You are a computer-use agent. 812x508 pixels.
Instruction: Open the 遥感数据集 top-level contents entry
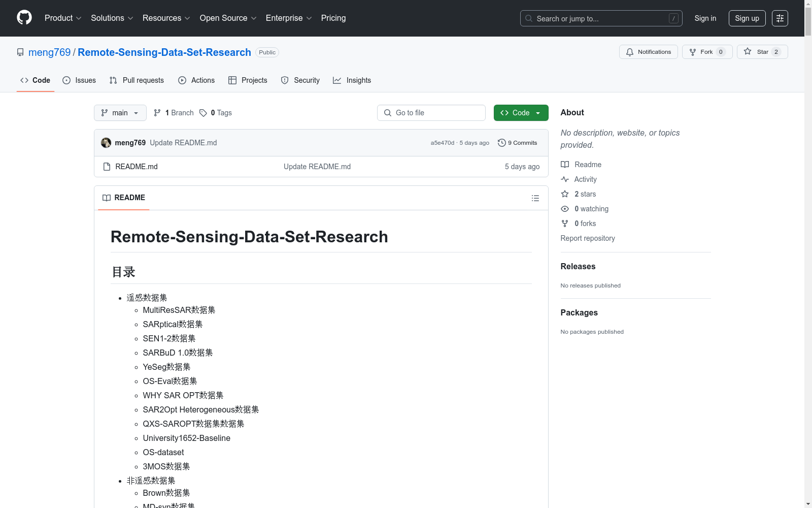point(147,298)
